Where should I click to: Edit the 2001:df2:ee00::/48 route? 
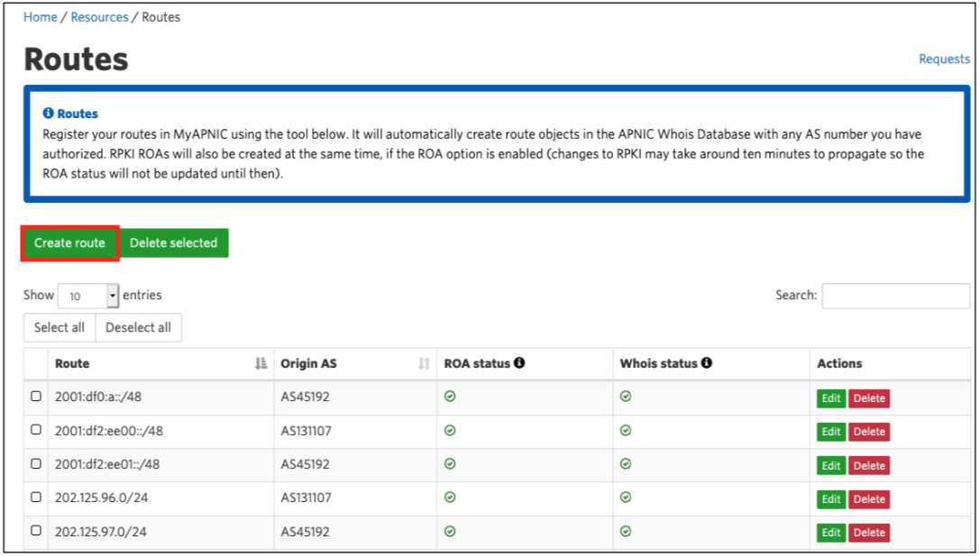[831, 432]
